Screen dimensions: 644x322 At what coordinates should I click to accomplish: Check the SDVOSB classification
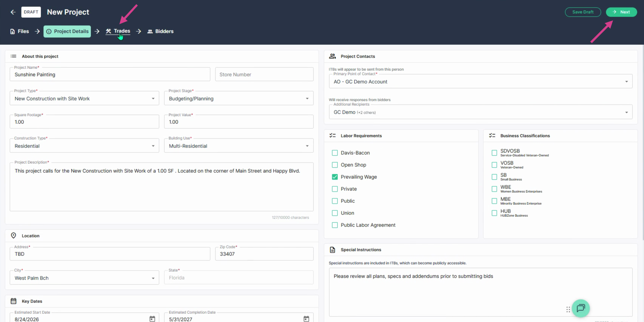(494, 153)
